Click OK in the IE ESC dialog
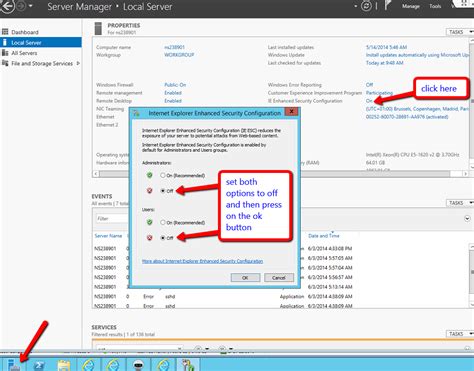 (245, 278)
